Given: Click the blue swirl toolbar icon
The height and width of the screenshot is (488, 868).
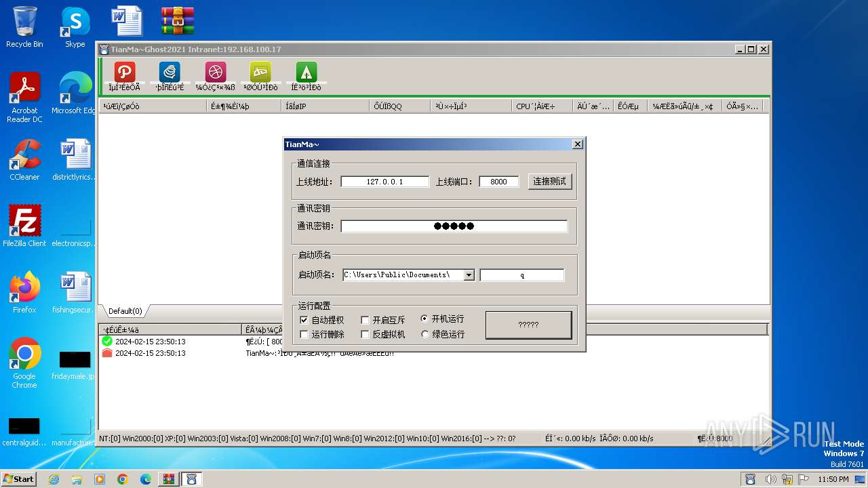Looking at the screenshot, I should tap(170, 72).
